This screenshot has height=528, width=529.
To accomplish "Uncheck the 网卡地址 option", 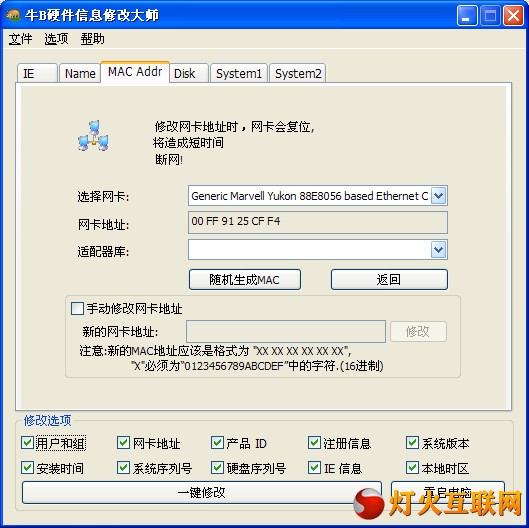I will 123,443.
